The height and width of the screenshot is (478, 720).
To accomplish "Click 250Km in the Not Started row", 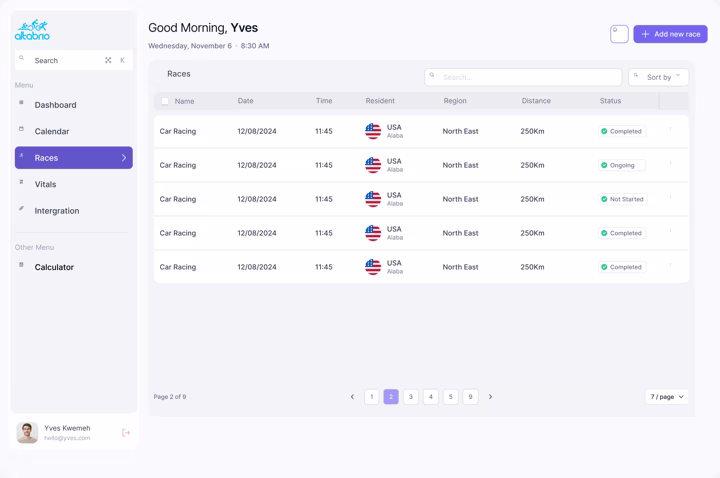I will point(532,199).
